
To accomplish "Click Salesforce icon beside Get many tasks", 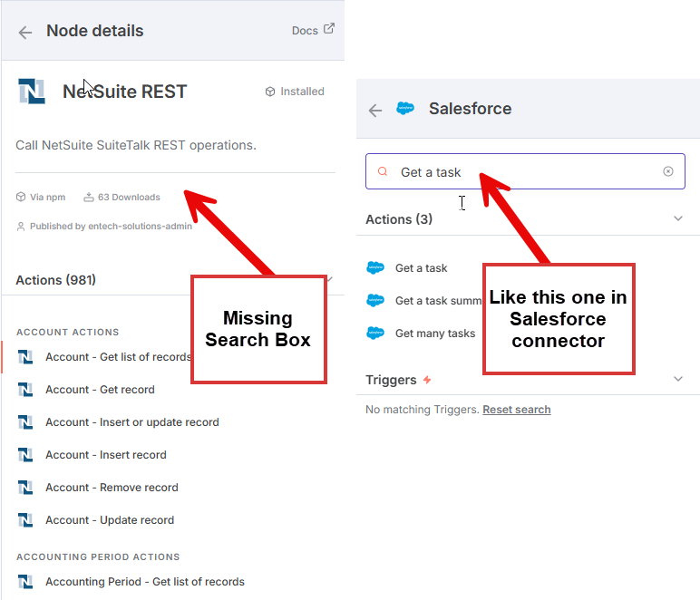I will pos(375,333).
